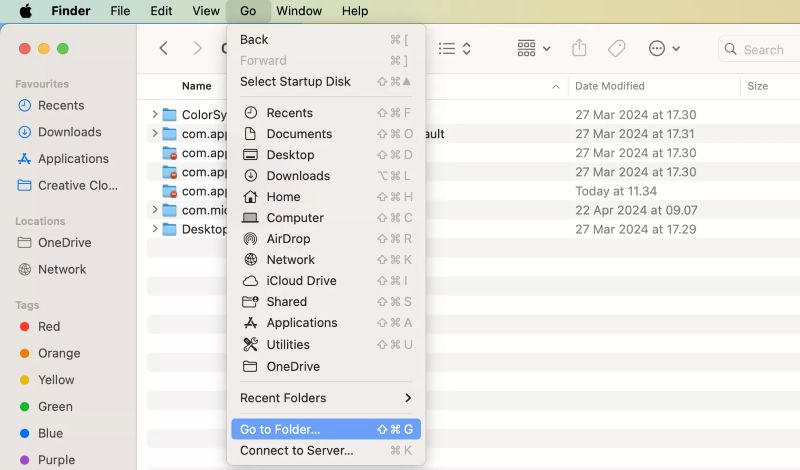800x470 pixels.
Task: Choose Select Startup Disk in Go menu
Action: click(x=326, y=81)
